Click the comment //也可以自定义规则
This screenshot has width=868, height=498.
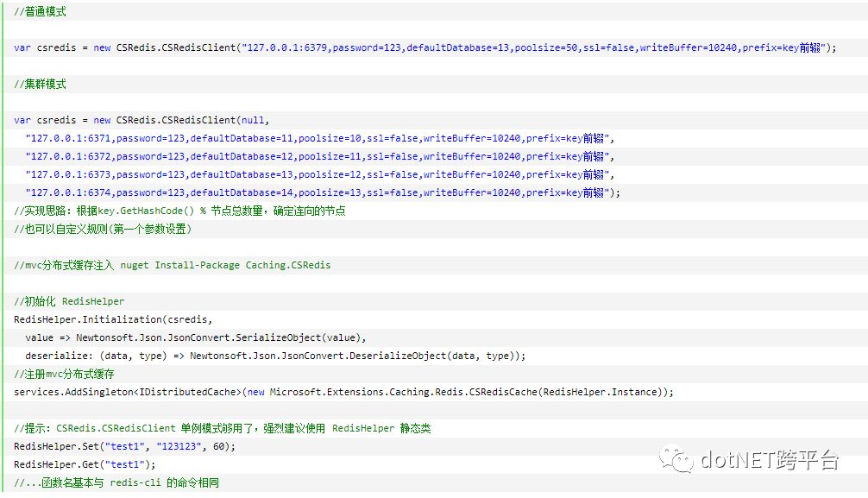(103, 230)
